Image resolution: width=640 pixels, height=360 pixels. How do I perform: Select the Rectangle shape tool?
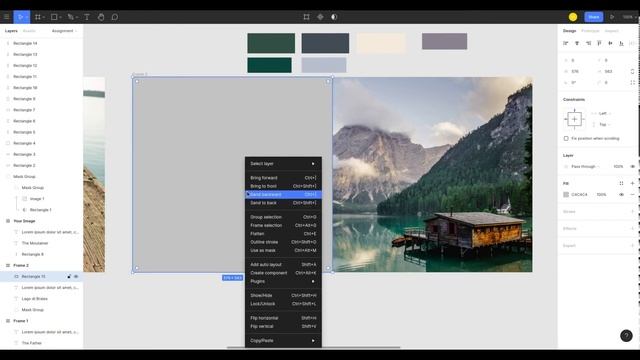54,17
